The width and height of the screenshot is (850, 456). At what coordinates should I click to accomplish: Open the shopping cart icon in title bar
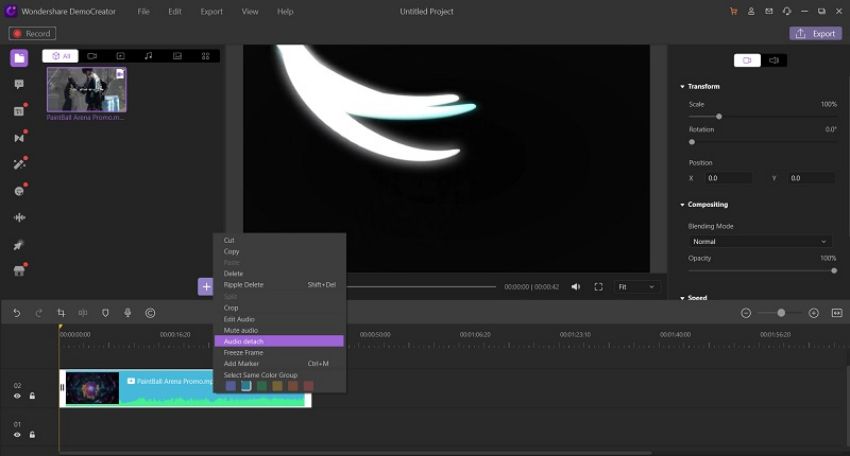click(733, 11)
